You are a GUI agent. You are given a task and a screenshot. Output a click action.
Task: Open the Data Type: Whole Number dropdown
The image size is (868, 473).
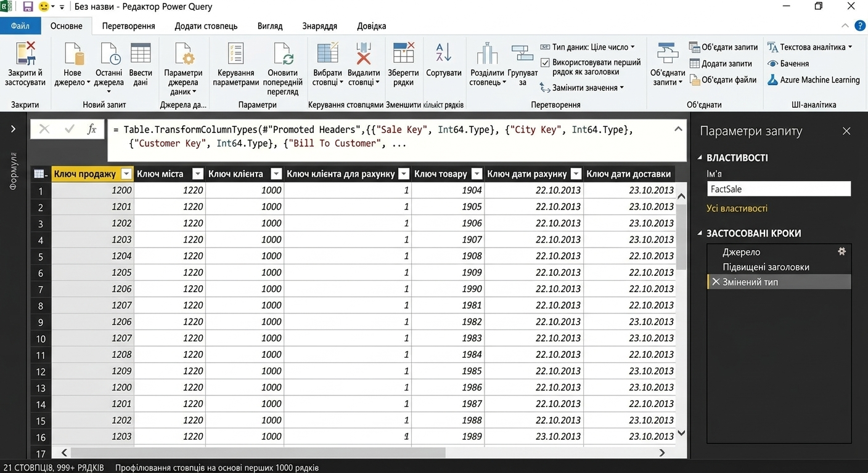588,47
